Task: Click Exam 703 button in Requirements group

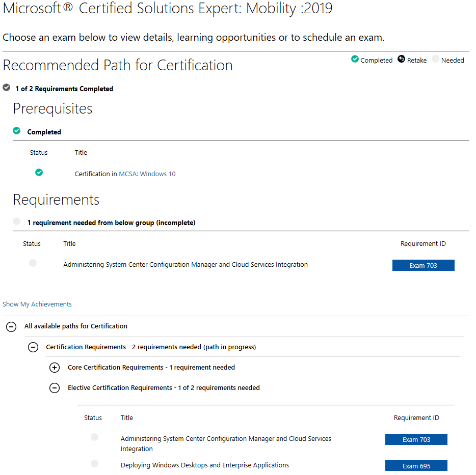Action: click(423, 265)
